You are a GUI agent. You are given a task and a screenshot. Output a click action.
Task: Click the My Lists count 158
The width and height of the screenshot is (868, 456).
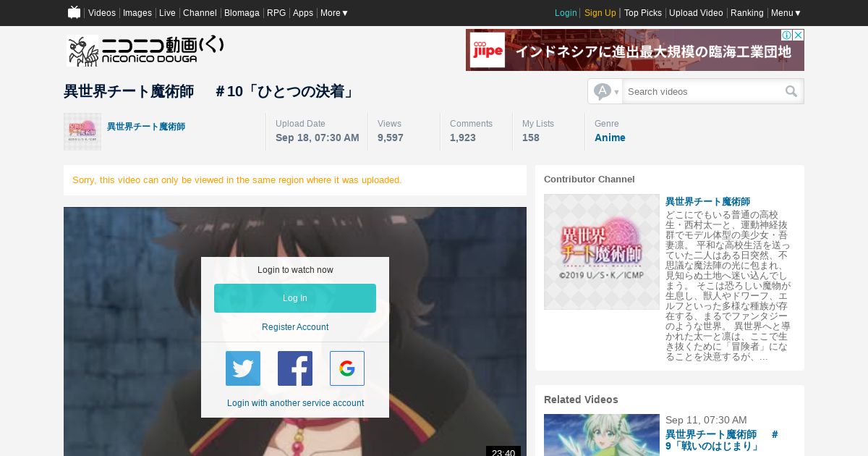pos(531,138)
